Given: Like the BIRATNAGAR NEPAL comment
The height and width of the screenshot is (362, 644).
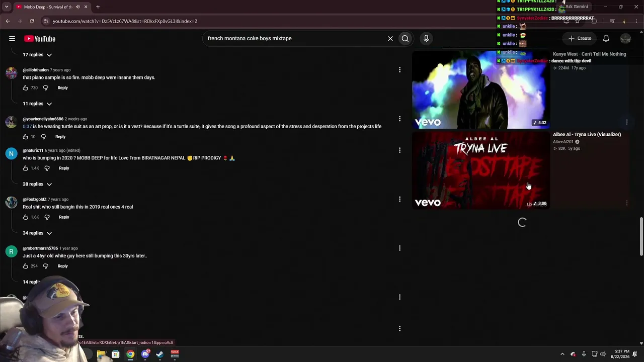Looking at the screenshot, I should [x=25, y=168].
